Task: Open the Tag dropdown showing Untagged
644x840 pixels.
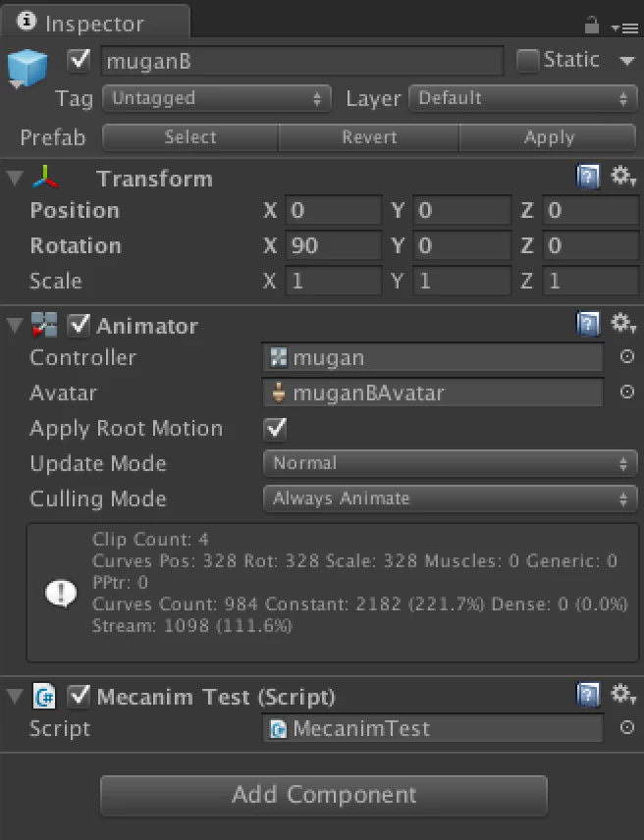Action: [x=216, y=98]
